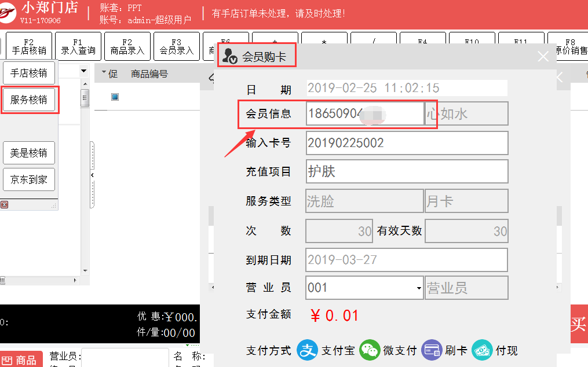The height and width of the screenshot is (367, 588).
Task: Click the 微支付 label text
Action: click(400, 351)
